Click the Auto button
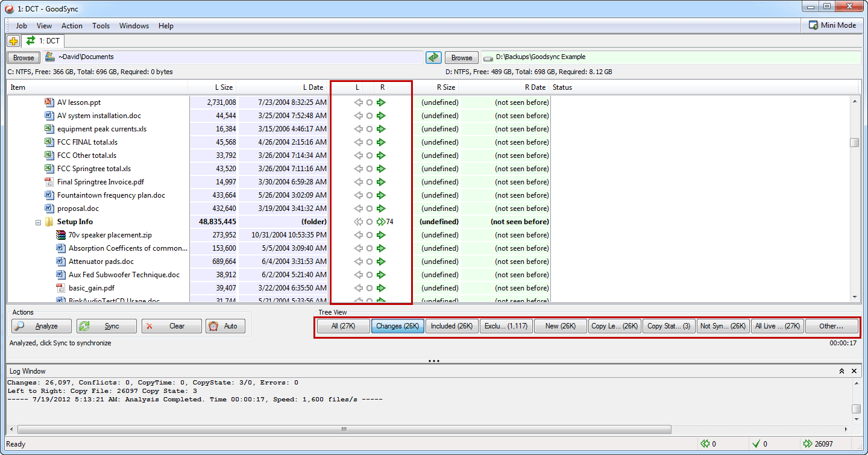The width and height of the screenshot is (868, 455). (x=226, y=326)
